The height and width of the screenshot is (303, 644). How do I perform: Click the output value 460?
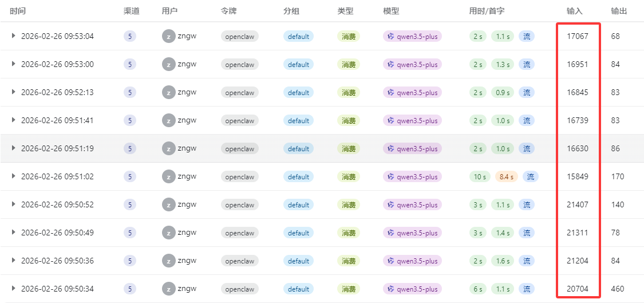pyautogui.click(x=618, y=289)
